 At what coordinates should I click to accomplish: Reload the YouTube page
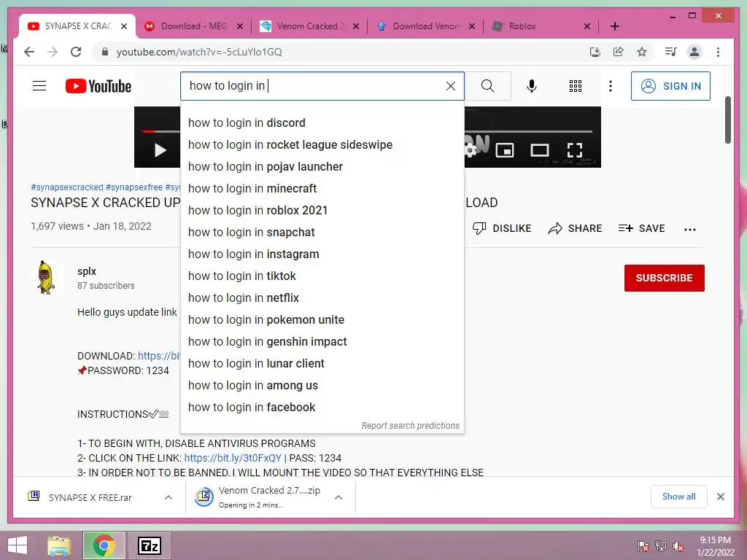76,52
